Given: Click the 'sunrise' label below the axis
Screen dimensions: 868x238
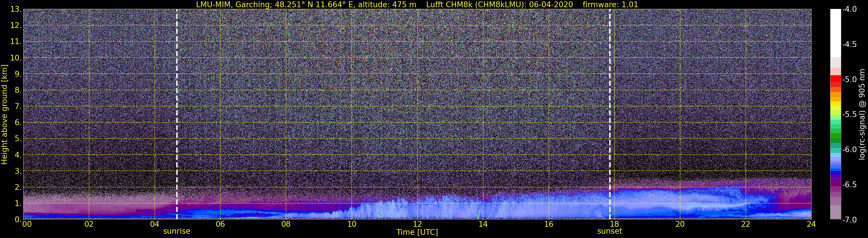Looking at the screenshot, I should coord(177,231).
